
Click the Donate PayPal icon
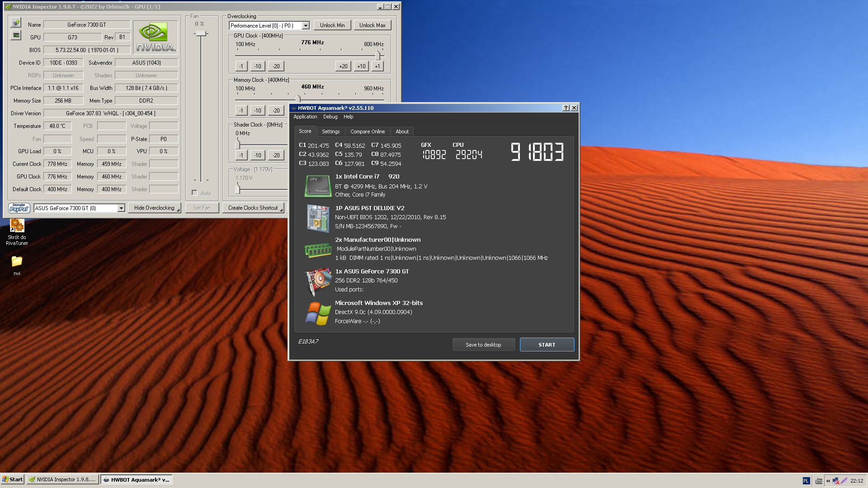19,208
